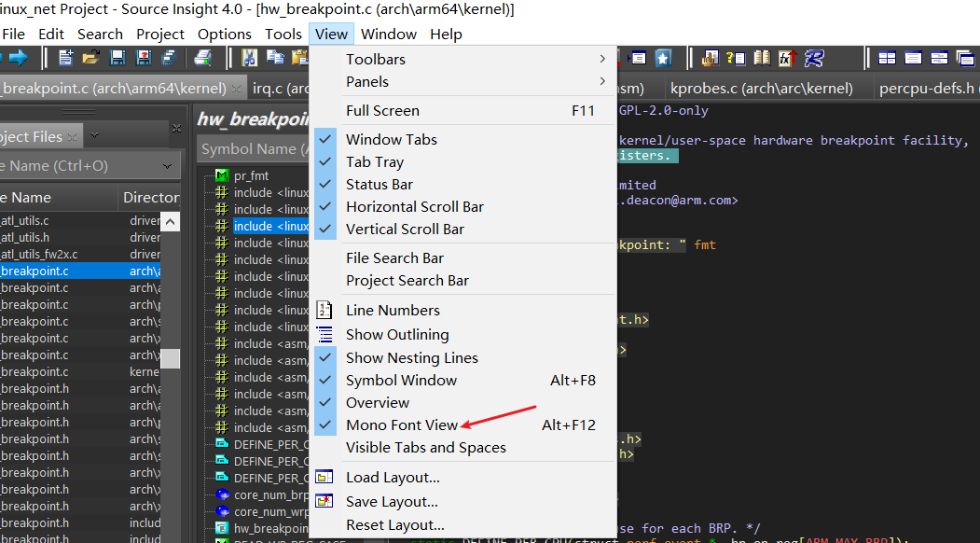Open the Help menu
Screen dimensions: 980x543
[x=446, y=35]
